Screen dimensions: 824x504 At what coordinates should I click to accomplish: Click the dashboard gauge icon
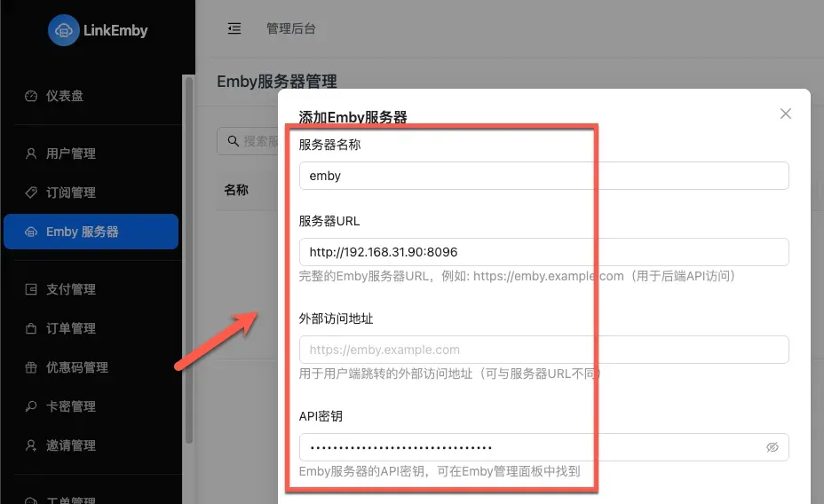pyautogui.click(x=31, y=96)
